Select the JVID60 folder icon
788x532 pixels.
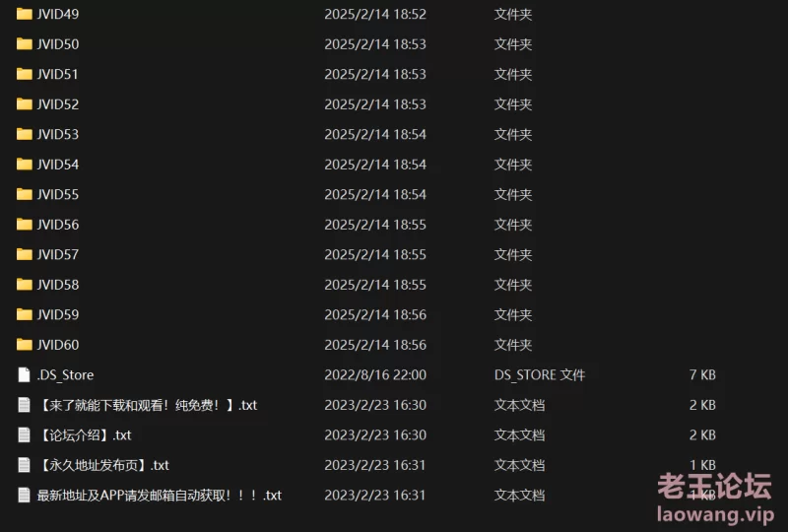pos(24,345)
